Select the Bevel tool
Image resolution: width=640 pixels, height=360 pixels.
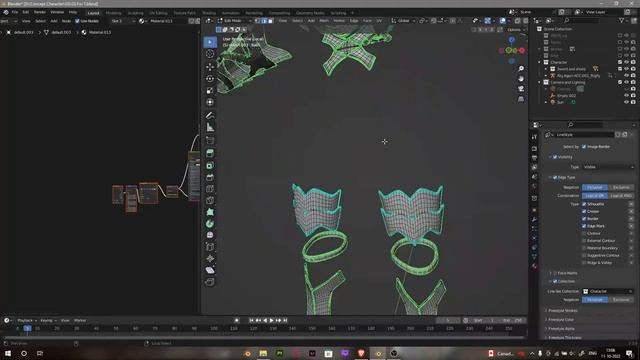tap(210, 177)
